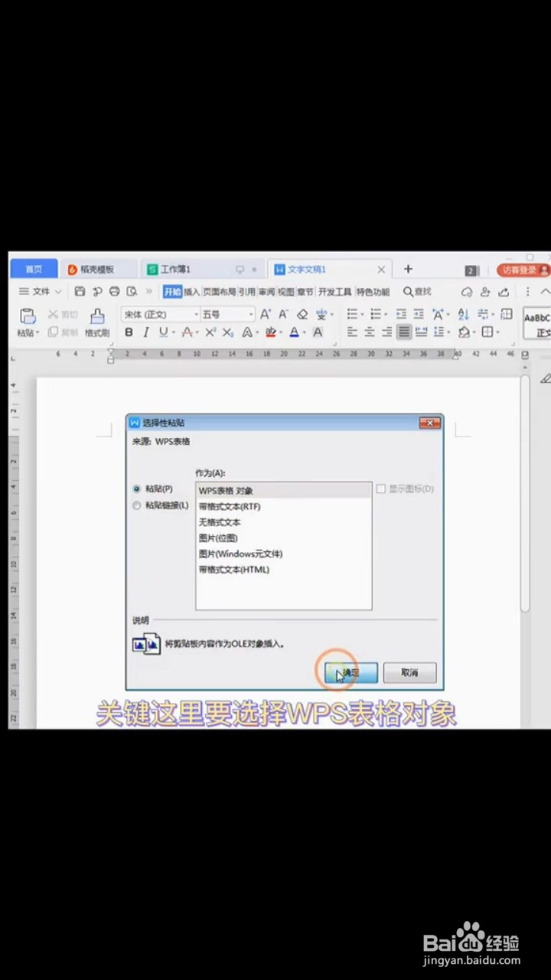
Task: Click the Print icon in quick access toolbar
Action: coord(114,292)
